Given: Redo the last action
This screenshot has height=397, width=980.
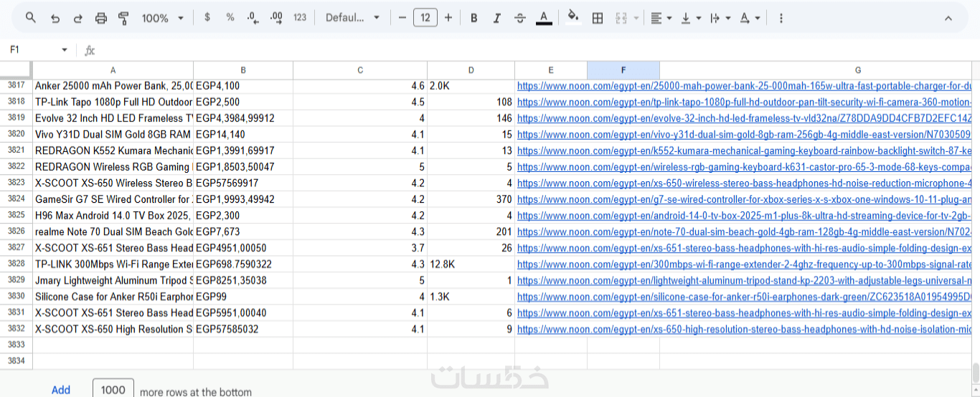Looking at the screenshot, I should [x=77, y=18].
